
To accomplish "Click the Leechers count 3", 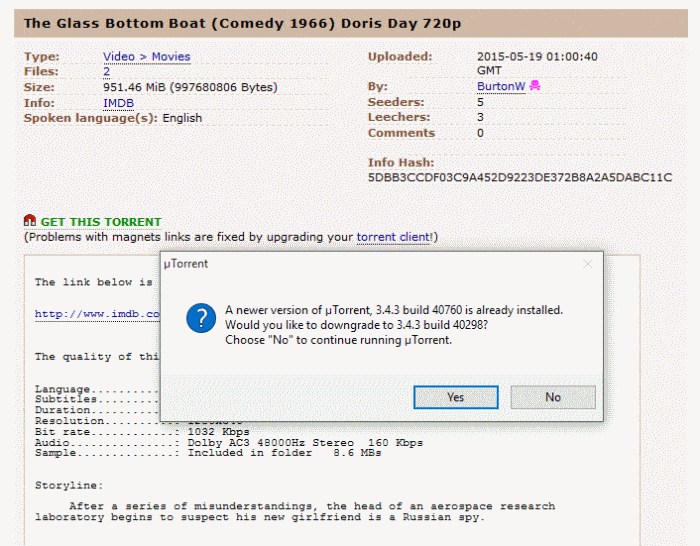I will 480,117.
